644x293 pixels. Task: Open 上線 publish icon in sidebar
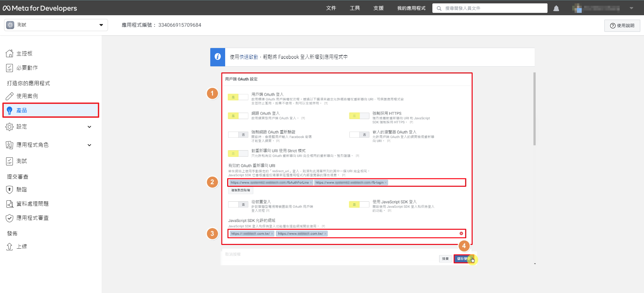[x=9, y=246]
